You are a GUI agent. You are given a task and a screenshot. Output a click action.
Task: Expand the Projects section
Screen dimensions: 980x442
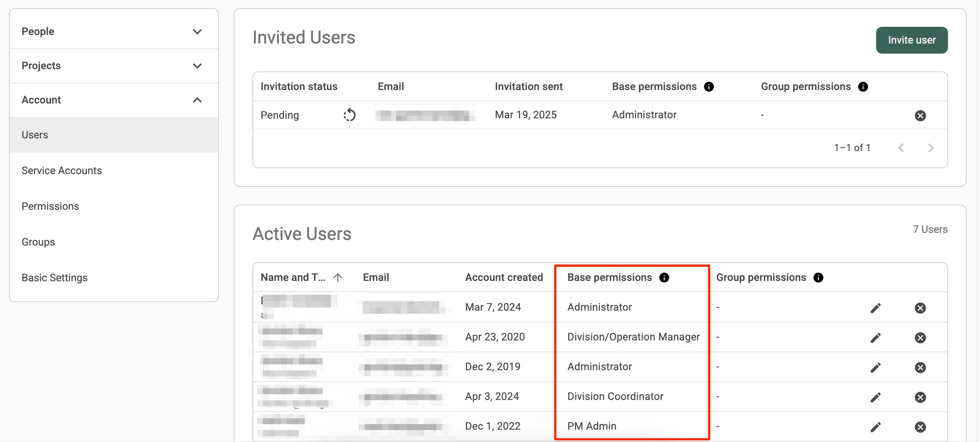(114, 65)
